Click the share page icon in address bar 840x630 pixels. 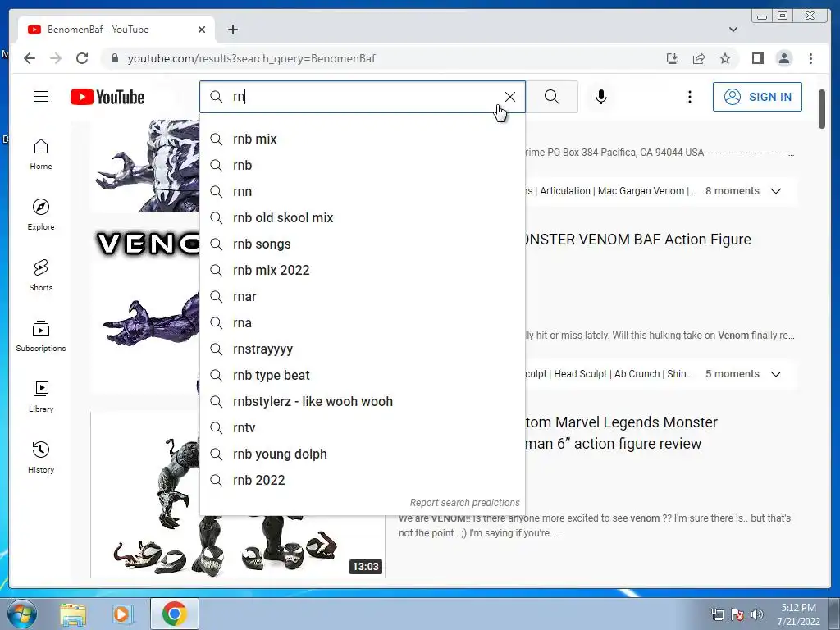[x=699, y=58]
